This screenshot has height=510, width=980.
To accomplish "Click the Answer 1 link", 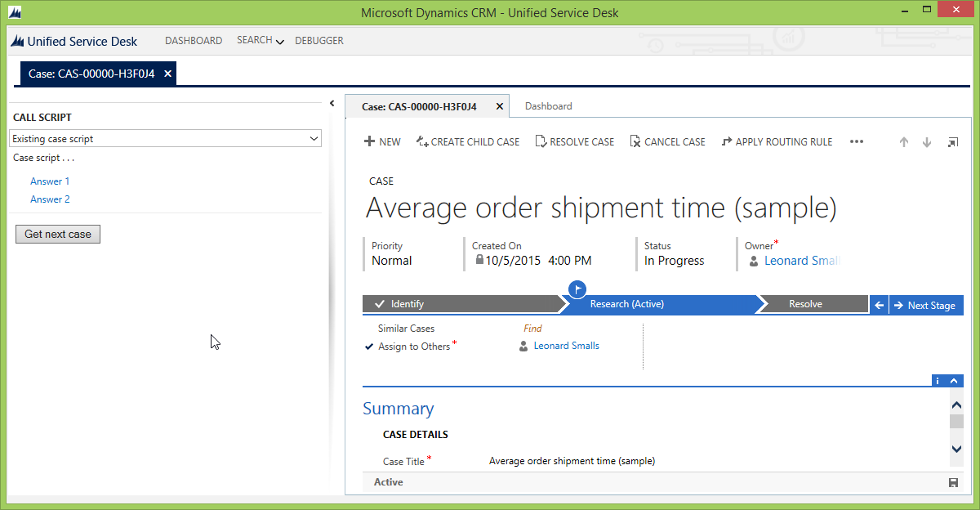I will point(50,181).
